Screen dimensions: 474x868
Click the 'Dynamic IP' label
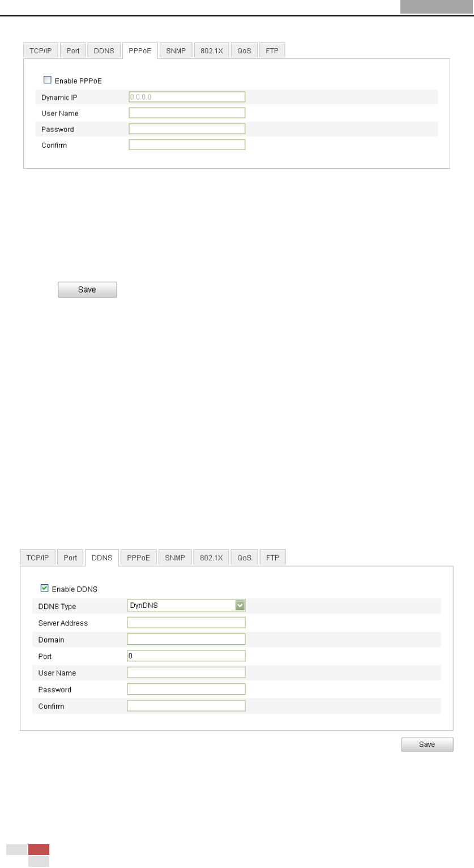click(x=59, y=97)
